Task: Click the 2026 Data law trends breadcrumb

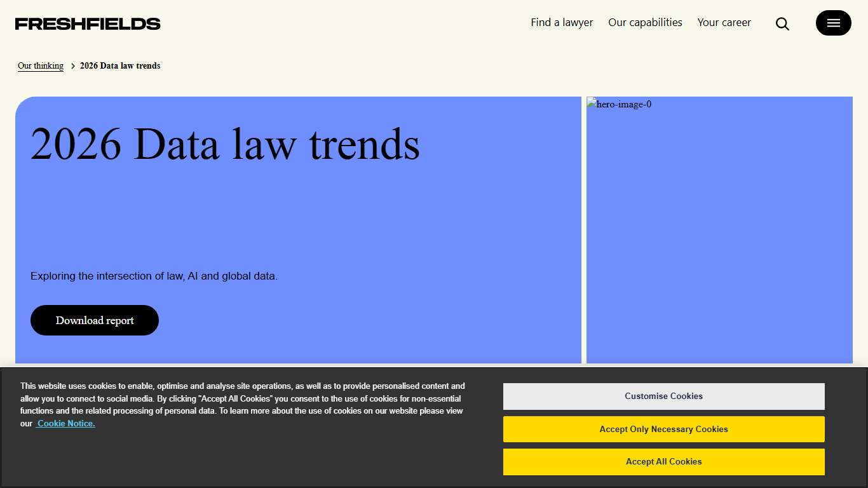Action: (120, 65)
